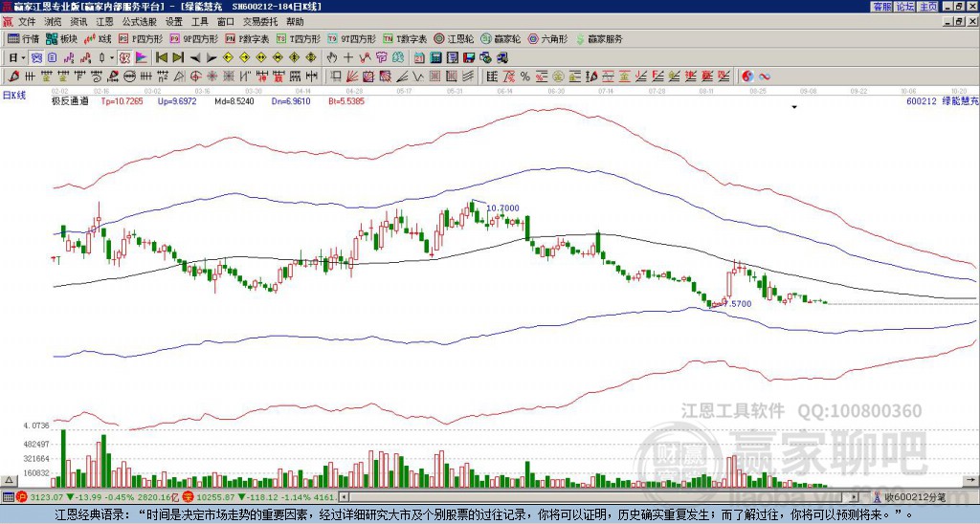Open the 文件 menu
Screen dimensions: 980x524
pyautogui.click(x=27, y=22)
